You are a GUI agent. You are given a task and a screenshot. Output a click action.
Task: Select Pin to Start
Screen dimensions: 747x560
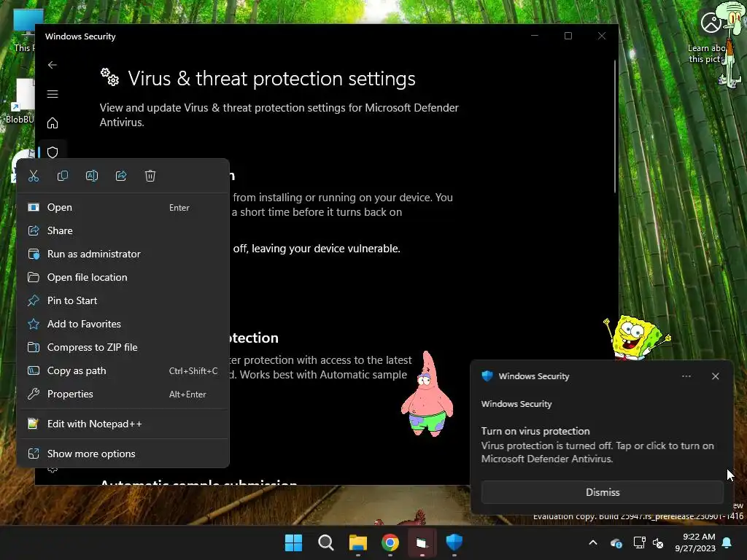[123, 300]
